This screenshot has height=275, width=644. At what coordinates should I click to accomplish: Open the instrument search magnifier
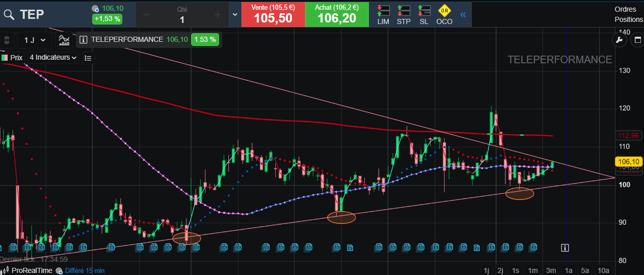(x=9, y=14)
